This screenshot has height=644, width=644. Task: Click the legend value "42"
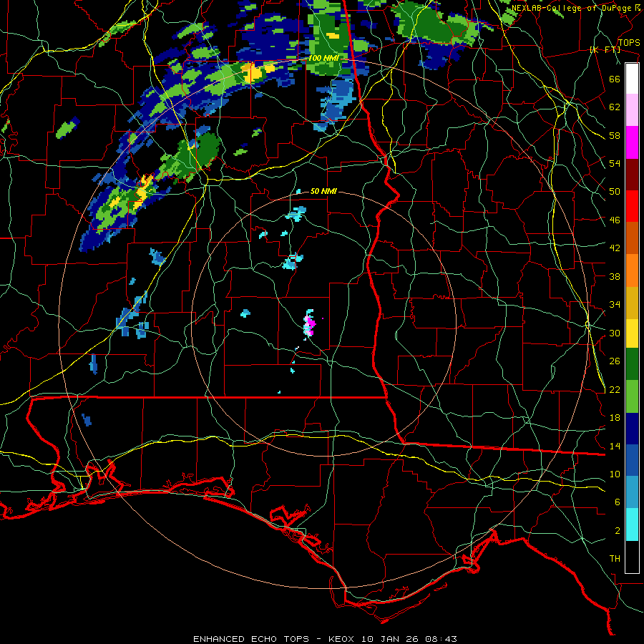pos(615,248)
